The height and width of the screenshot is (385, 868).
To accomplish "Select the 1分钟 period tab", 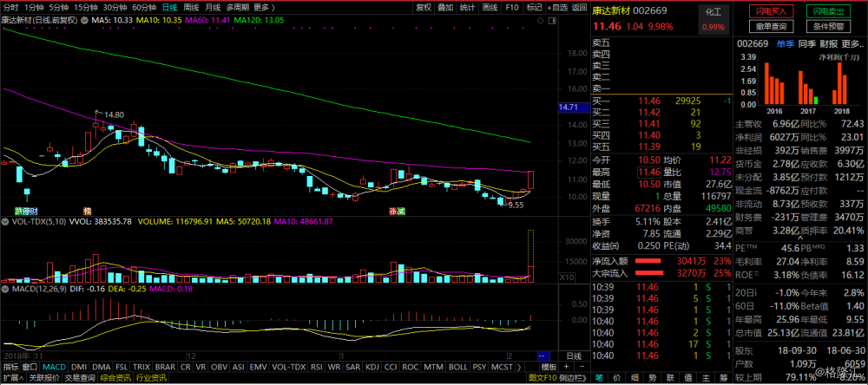I will pos(34,7).
